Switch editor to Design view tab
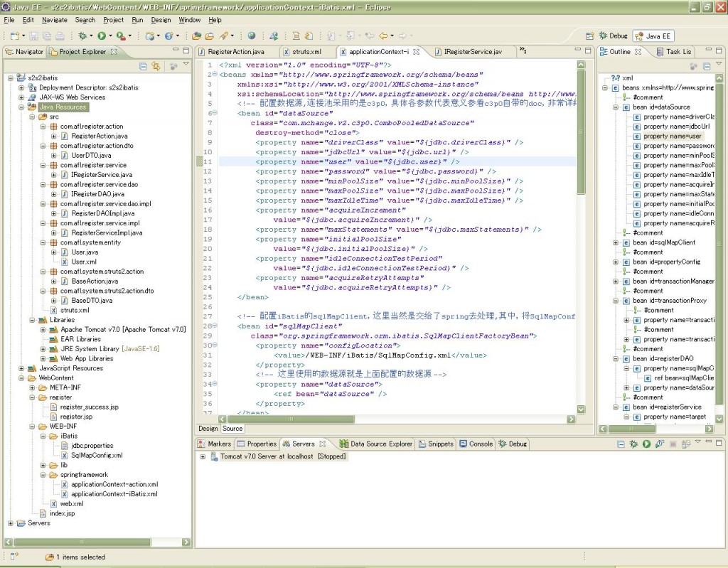Image resolution: width=728 pixels, height=568 pixels. [208, 428]
